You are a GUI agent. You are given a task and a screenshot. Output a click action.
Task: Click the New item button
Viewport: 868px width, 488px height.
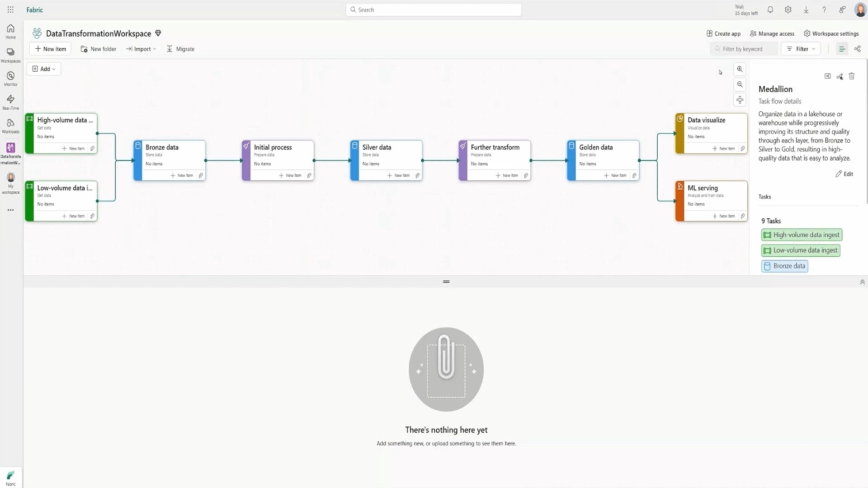tap(50, 49)
